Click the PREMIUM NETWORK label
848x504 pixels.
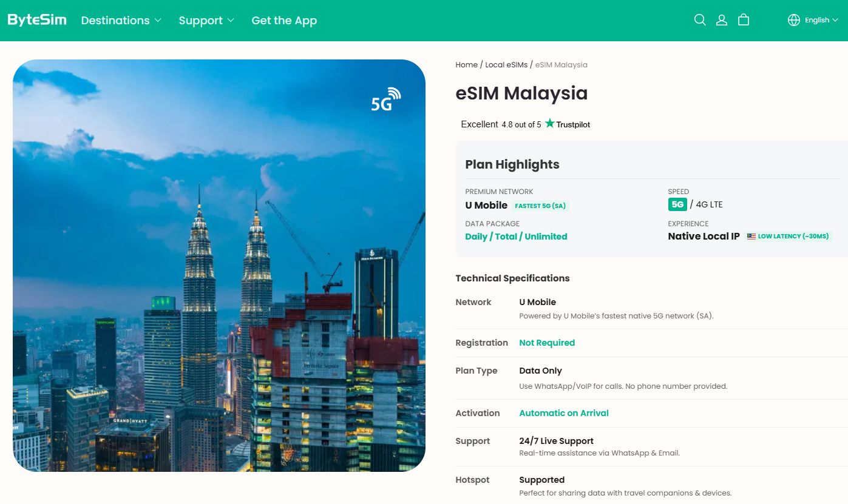(x=500, y=192)
